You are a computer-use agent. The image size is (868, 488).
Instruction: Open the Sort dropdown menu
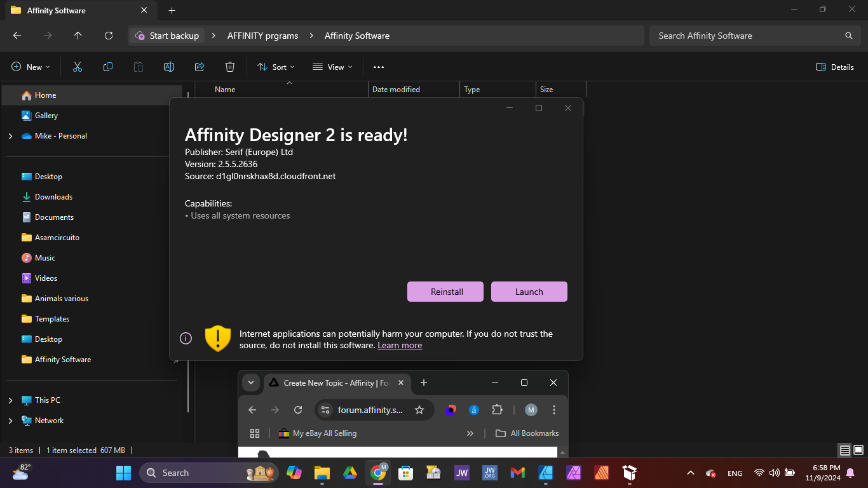point(276,67)
